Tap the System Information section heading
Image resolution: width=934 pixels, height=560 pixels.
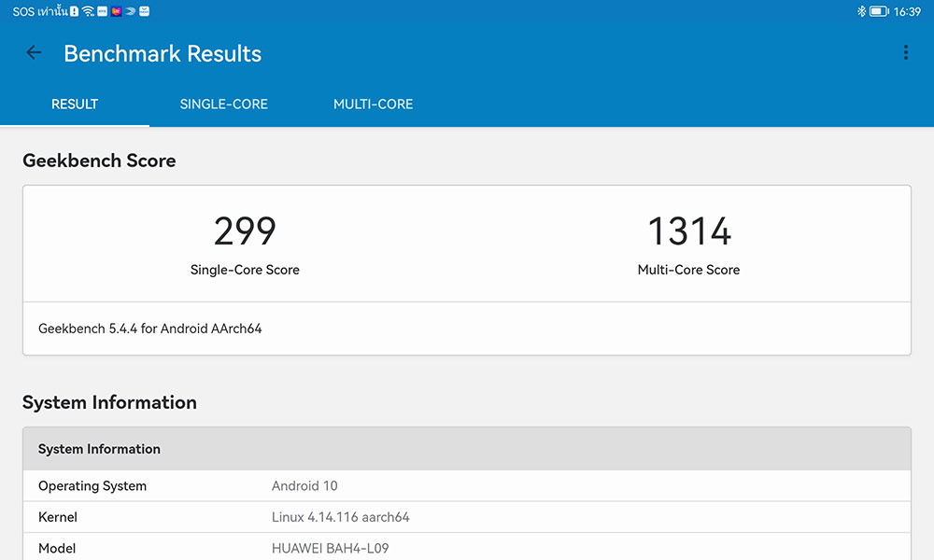pos(109,402)
